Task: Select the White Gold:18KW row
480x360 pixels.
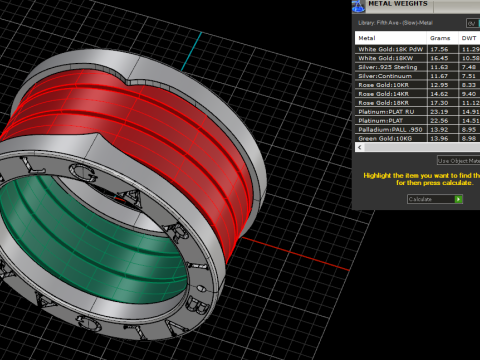Action: (417, 58)
